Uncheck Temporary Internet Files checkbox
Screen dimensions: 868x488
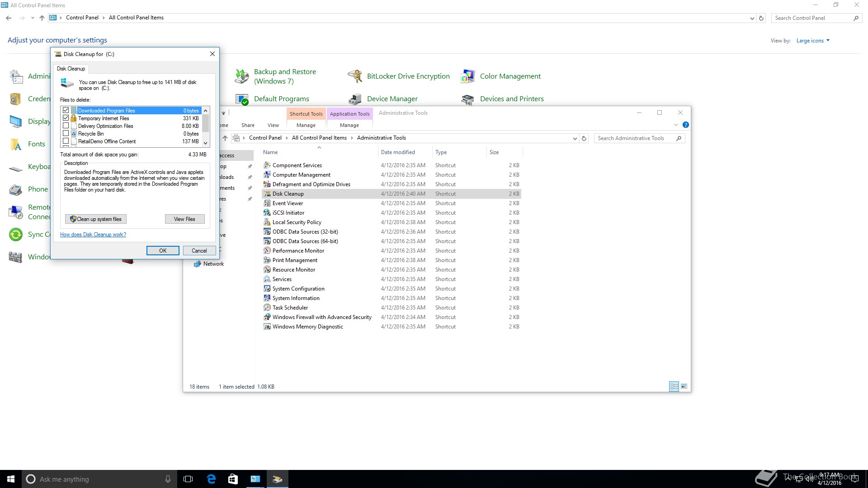(66, 118)
